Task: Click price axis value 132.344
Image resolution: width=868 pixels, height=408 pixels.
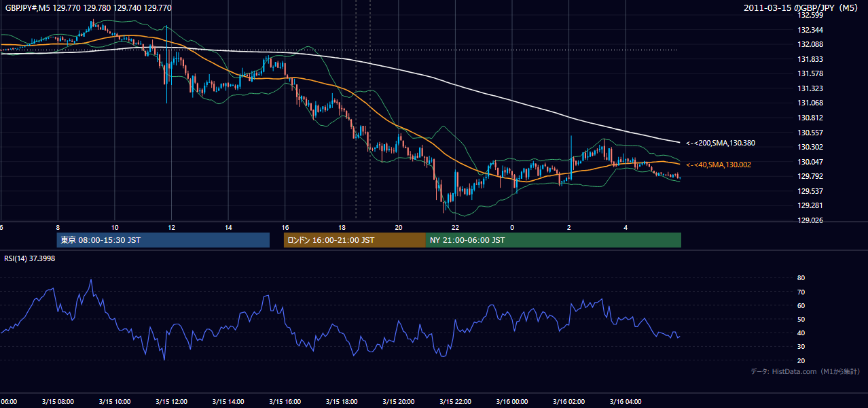Action: coord(810,30)
